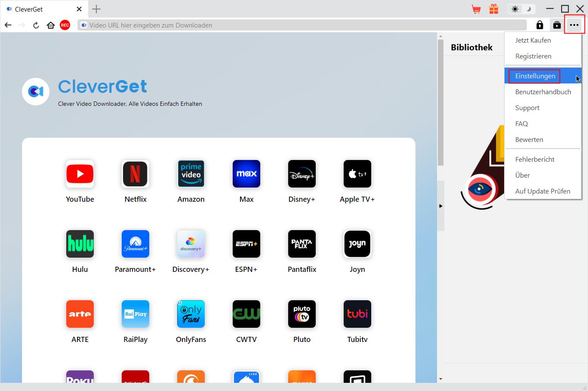Image resolution: width=588 pixels, height=391 pixels.
Task: Open the Disney+ service icon
Action: [x=302, y=174]
